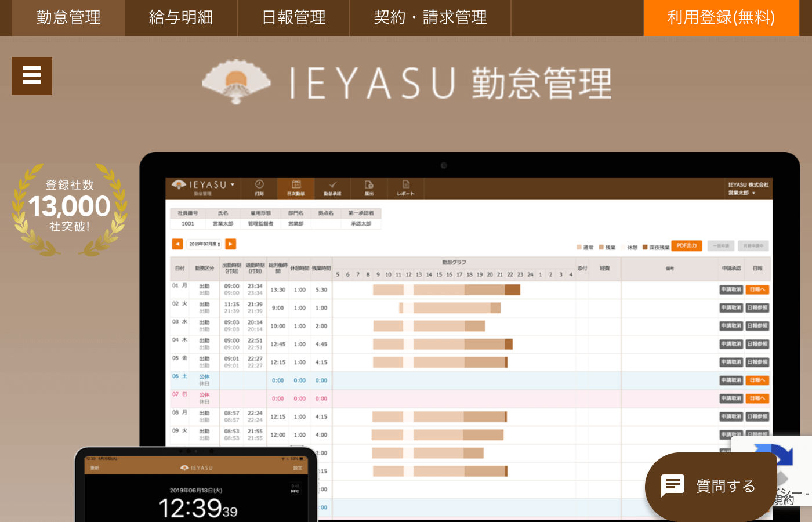Image resolution: width=812 pixels, height=522 pixels.
Task: Click the chat bubble icon in 質問する
Action: (x=673, y=486)
